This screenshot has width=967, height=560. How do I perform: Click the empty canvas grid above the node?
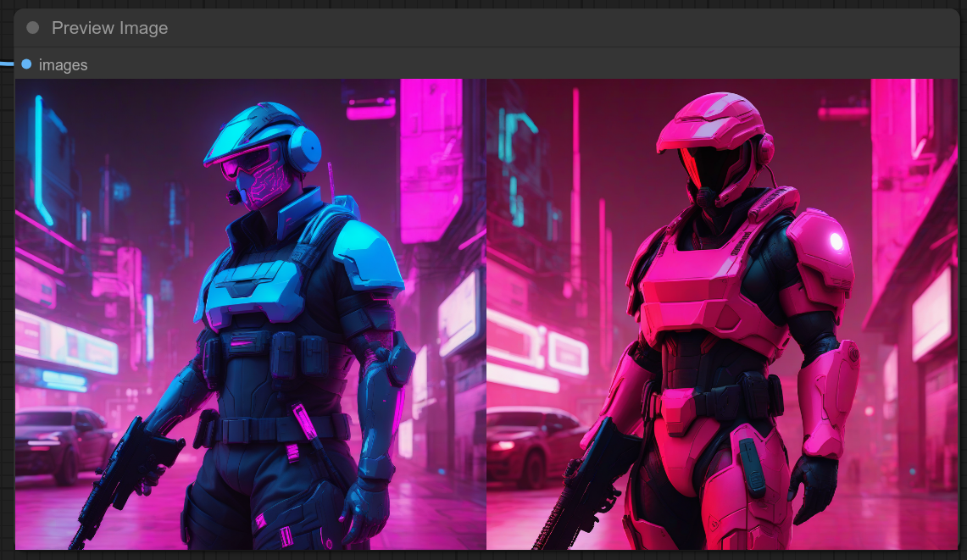pyautogui.click(x=483, y=4)
